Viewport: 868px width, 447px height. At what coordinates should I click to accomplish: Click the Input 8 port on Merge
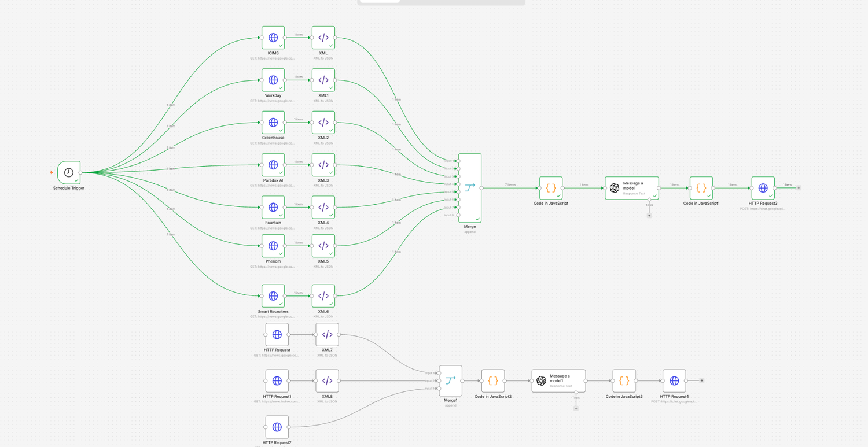[x=458, y=215]
